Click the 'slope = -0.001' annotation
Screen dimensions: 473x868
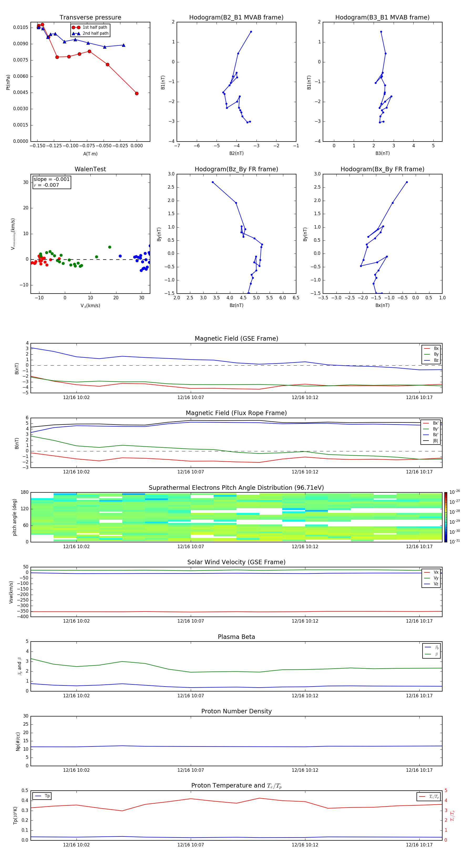[52, 179]
